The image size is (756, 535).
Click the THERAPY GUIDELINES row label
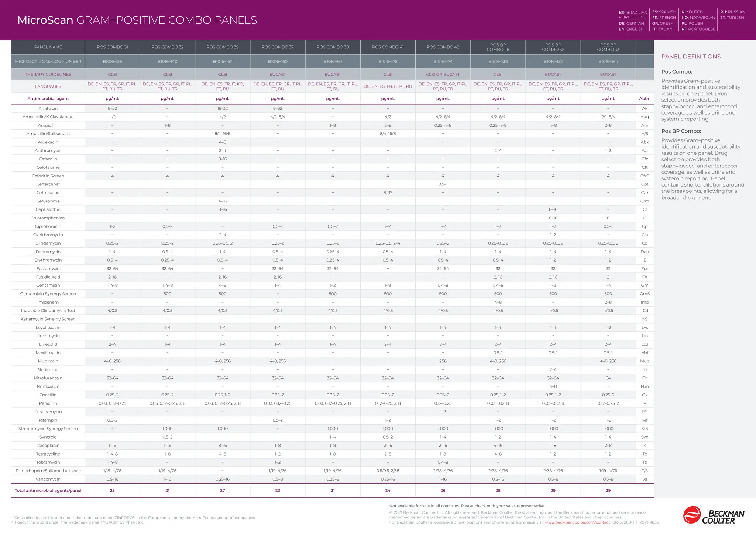(x=48, y=74)
